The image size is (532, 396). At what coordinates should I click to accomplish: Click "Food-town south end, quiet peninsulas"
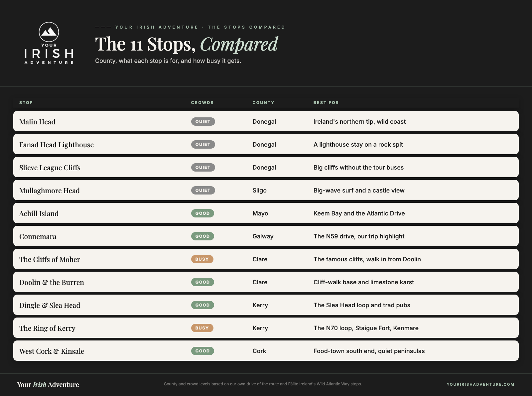[369, 351]
